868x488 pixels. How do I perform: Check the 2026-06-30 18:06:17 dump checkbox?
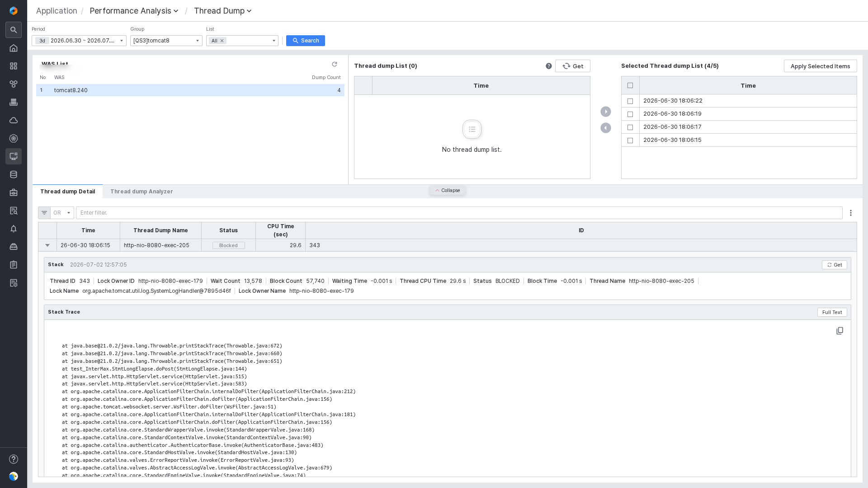coord(630,127)
